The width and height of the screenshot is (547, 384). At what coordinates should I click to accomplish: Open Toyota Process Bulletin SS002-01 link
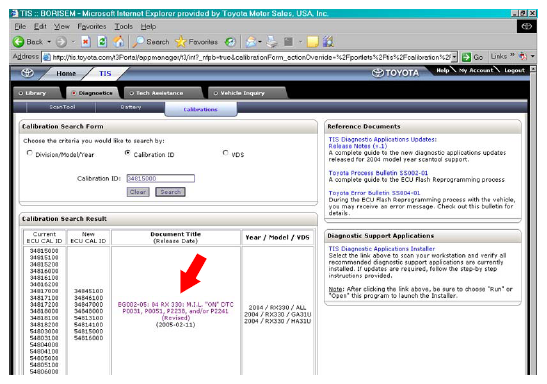tap(378, 173)
